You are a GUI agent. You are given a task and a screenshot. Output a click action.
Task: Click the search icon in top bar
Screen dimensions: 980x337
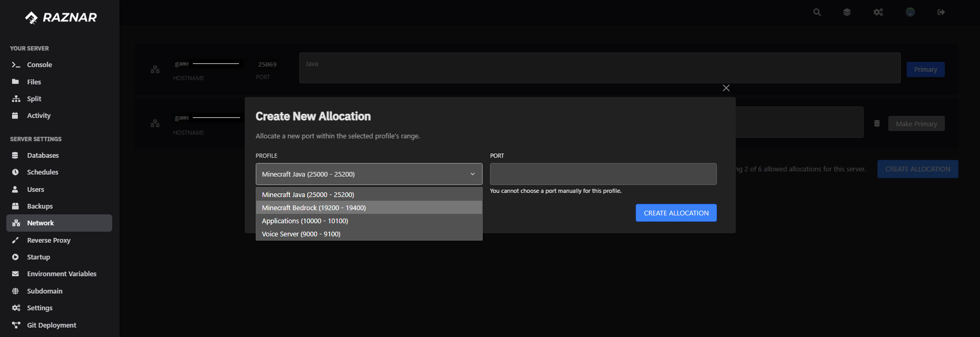click(816, 12)
